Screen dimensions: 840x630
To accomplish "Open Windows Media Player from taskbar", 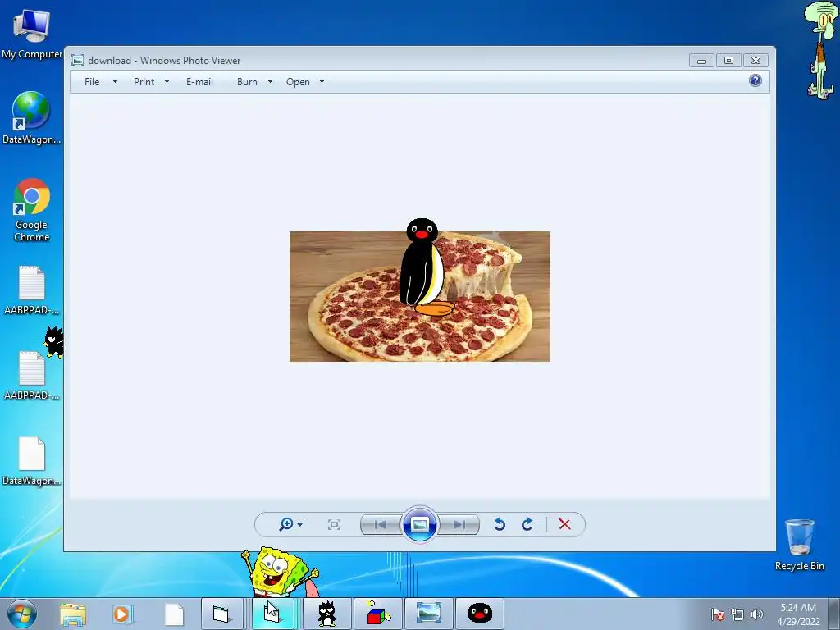I will click(123, 614).
